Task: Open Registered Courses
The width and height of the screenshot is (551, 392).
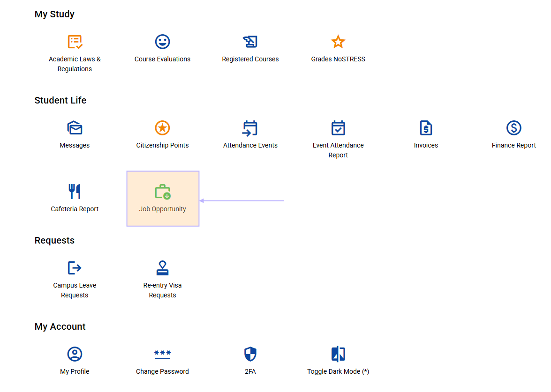Action: [250, 41]
